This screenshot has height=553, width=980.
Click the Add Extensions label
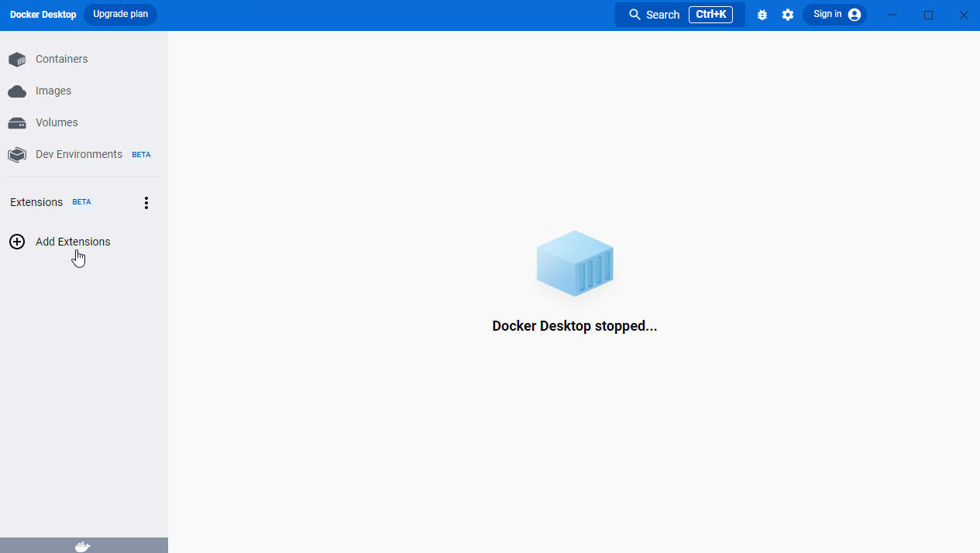coord(73,242)
